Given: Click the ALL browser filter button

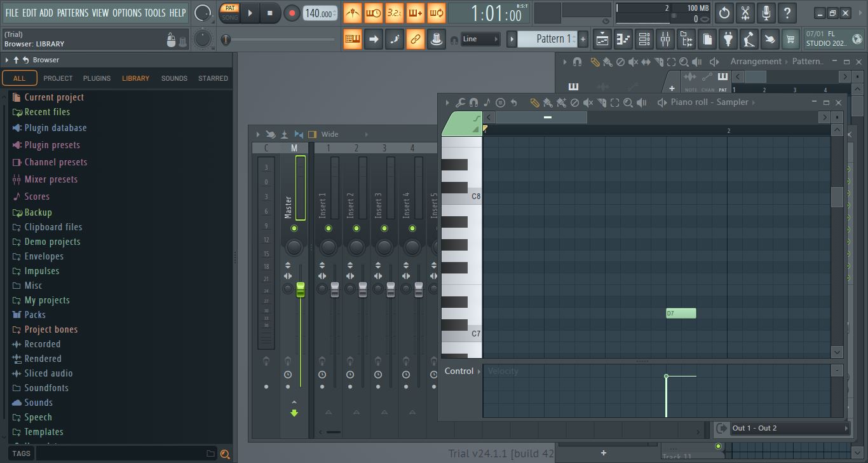Looking at the screenshot, I should pyautogui.click(x=19, y=78).
